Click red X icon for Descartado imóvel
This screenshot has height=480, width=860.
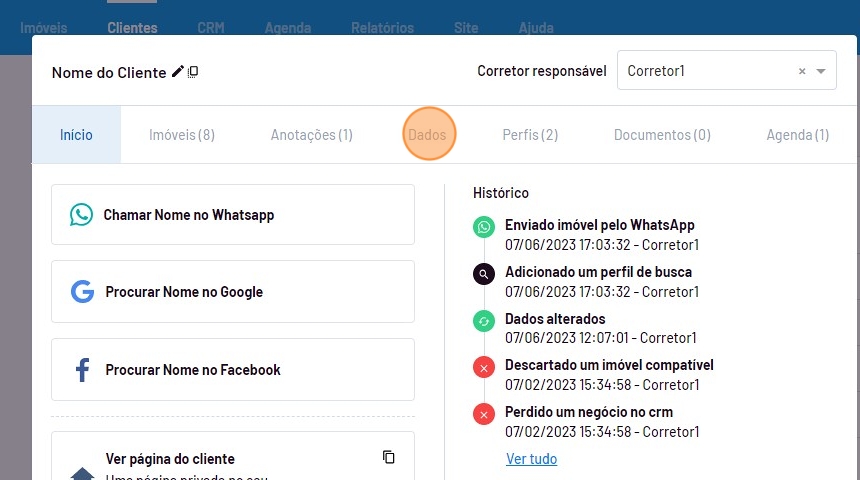coord(484,368)
